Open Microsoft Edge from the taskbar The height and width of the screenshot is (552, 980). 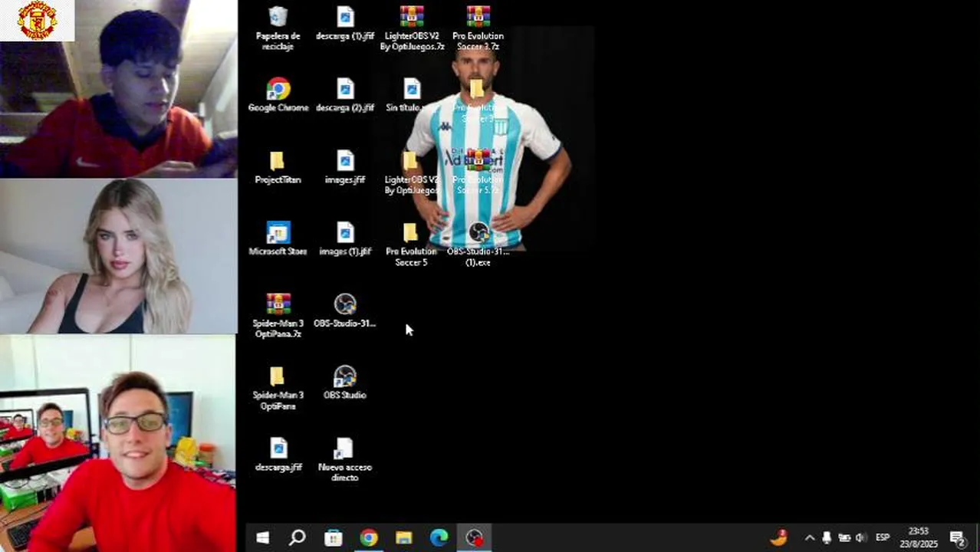coord(439,537)
